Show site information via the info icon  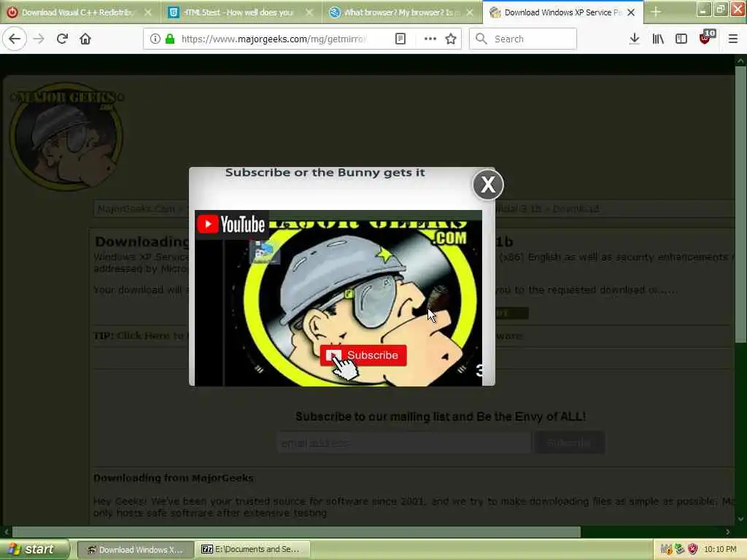point(155,39)
